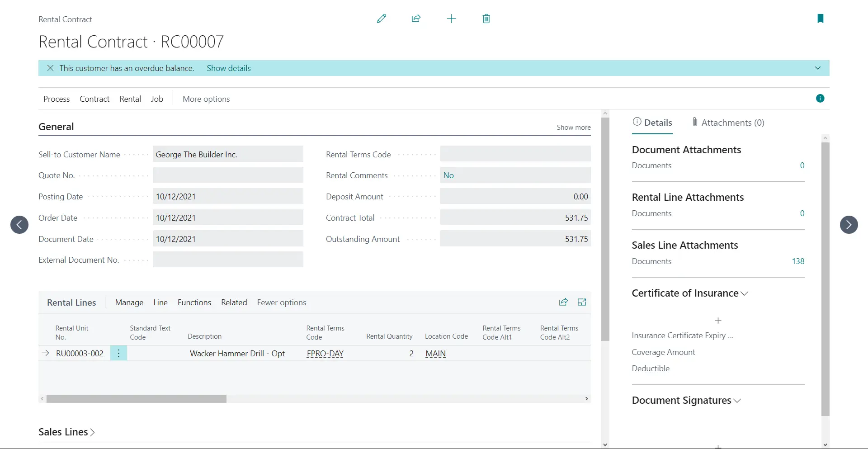This screenshot has width=868, height=449.
Task: Open the Process menu
Action: click(x=57, y=99)
